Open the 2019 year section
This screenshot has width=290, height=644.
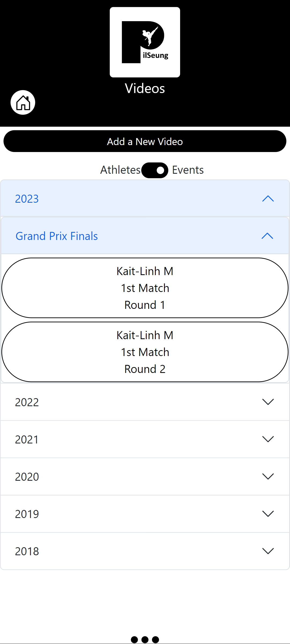27,514
